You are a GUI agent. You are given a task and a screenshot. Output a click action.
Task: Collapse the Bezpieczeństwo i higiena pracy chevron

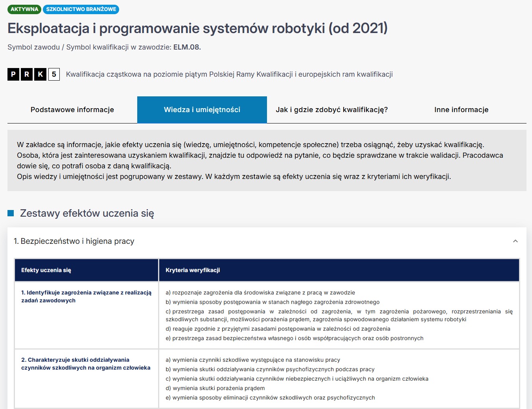515,241
